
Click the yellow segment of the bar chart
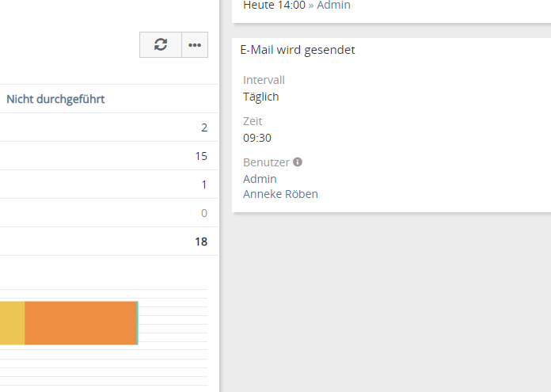pos(12,322)
